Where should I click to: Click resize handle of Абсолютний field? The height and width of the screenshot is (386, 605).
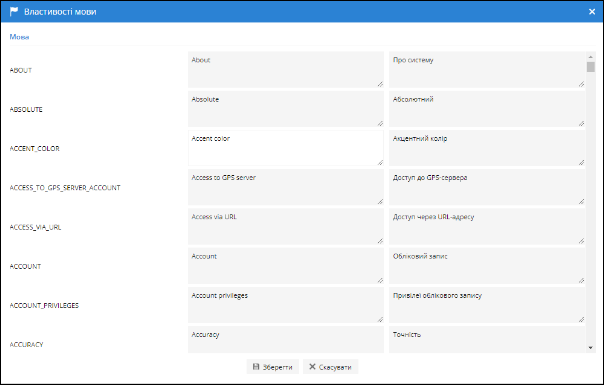[581, 123]
